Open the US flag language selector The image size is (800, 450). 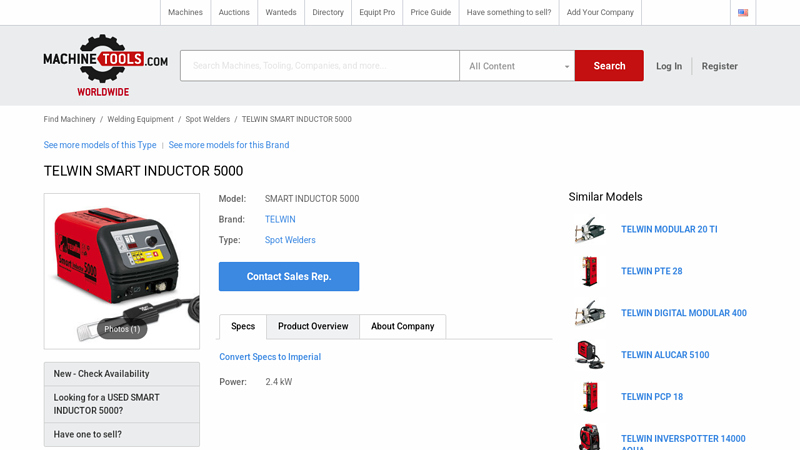[743, 12]
